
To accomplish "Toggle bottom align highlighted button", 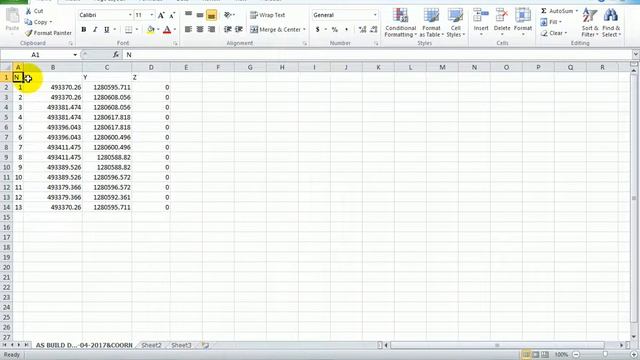I will (x=211, y=16).
